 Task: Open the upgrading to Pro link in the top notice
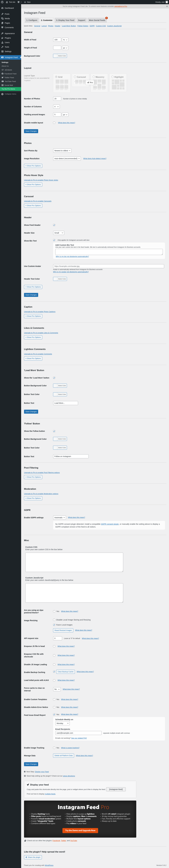(x=121, y=6)
